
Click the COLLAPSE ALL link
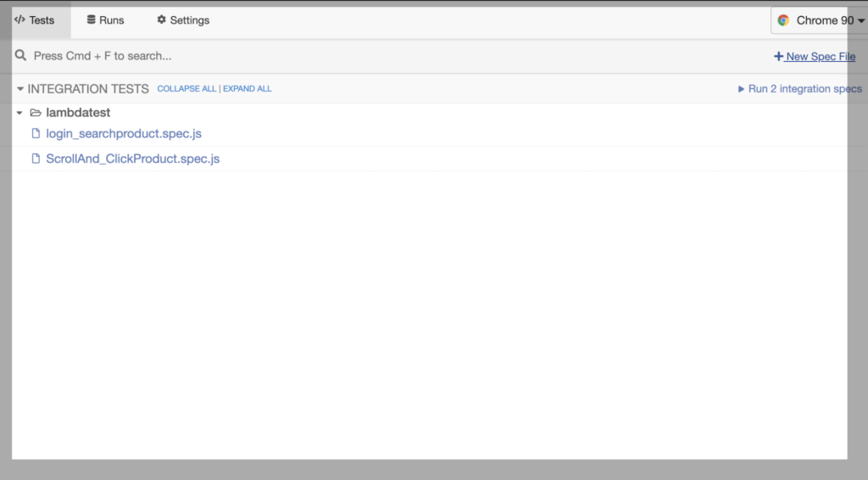pos(186,88)
